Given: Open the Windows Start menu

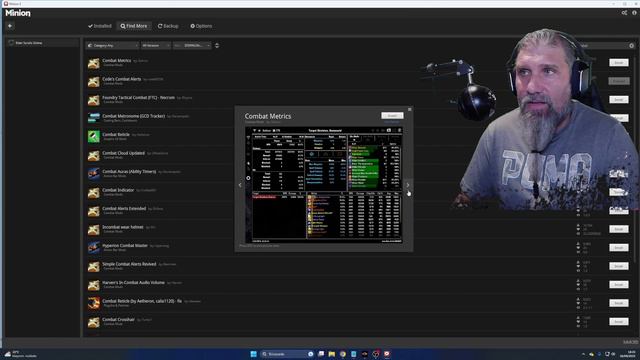Looking at the screenshot, I should tap(253, 354).
